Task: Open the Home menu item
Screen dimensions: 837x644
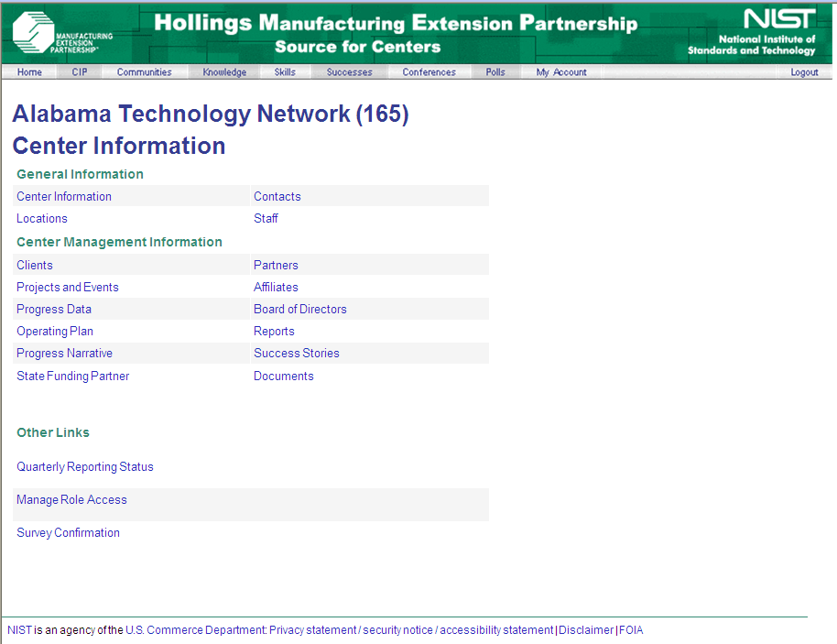Action: tap(29, 72)
